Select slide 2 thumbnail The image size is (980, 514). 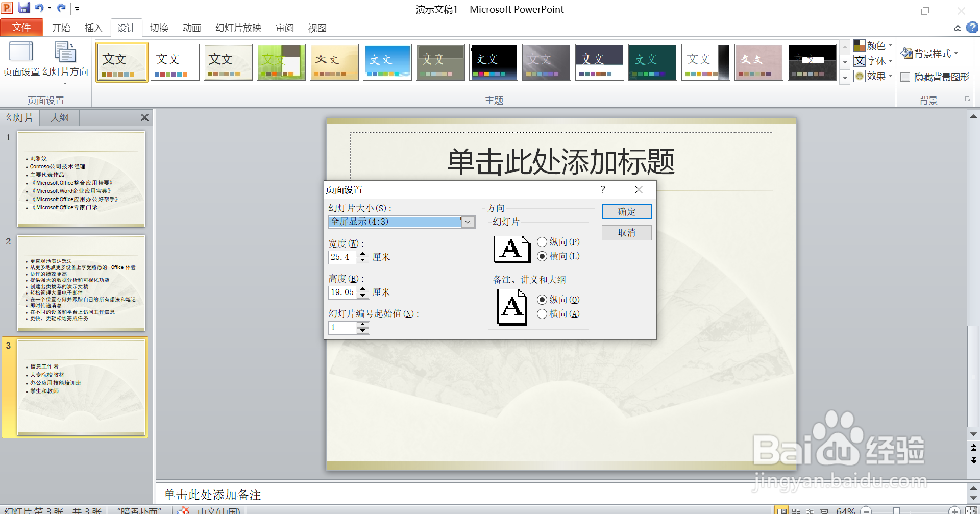pos(81,283)
